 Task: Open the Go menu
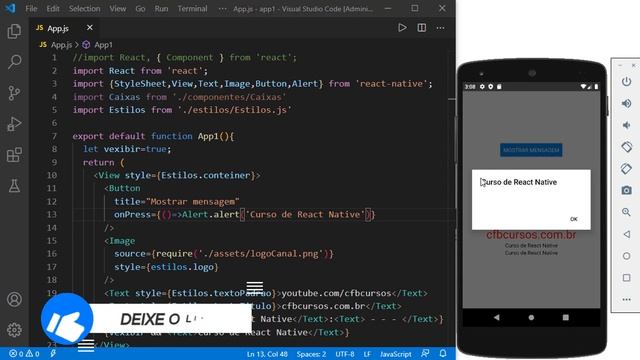140,9
